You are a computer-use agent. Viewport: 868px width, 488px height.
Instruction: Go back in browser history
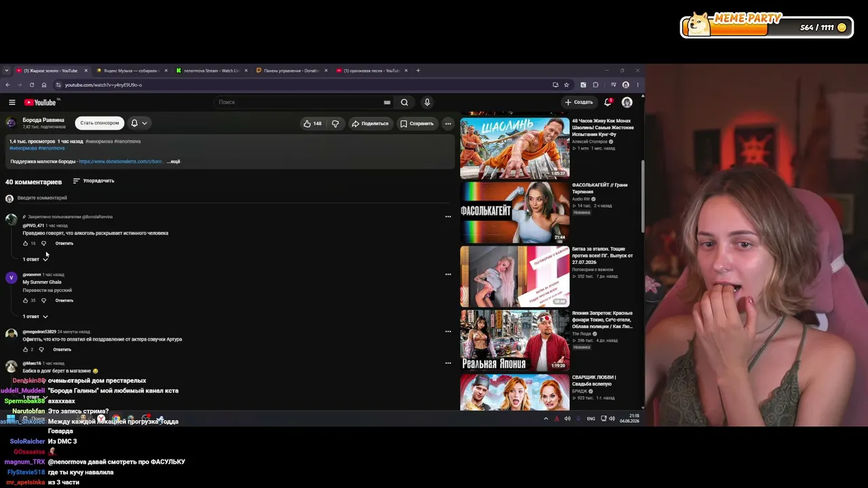click(7, 85)
